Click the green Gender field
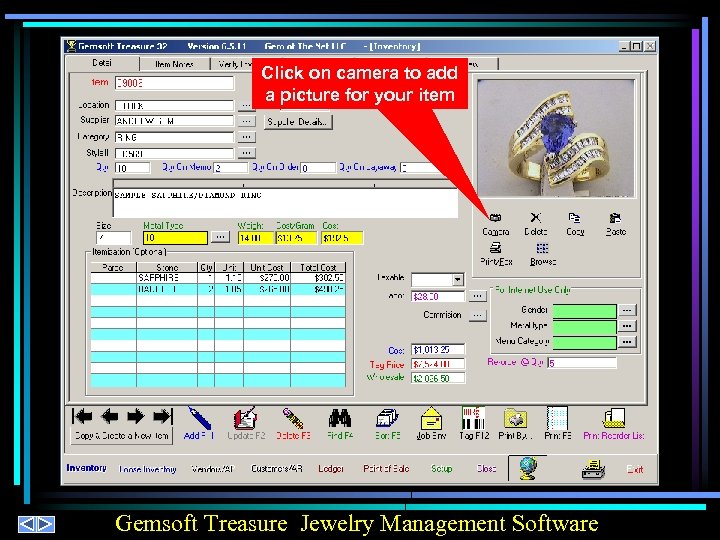The image size is (720, 540). coord(584,311)
